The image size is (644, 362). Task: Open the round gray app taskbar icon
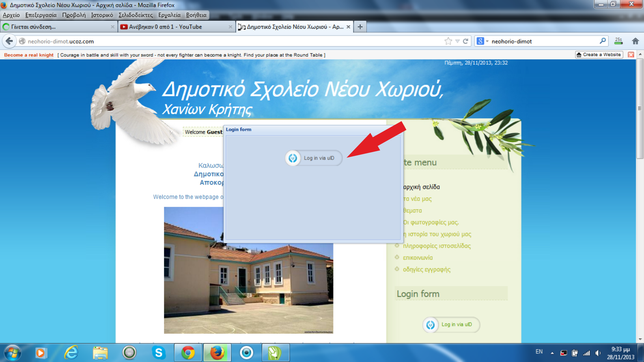point(129,353)
